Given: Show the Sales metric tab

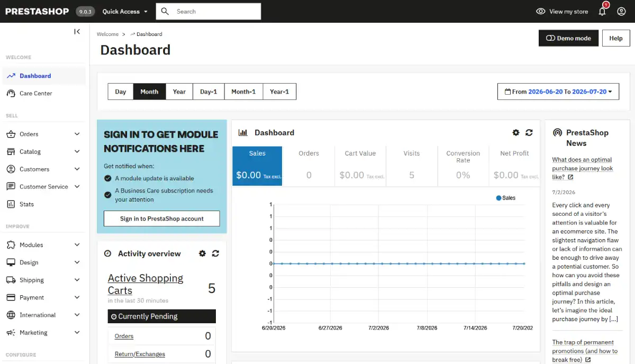Looking at the screenshot, I should coord(257,166).
